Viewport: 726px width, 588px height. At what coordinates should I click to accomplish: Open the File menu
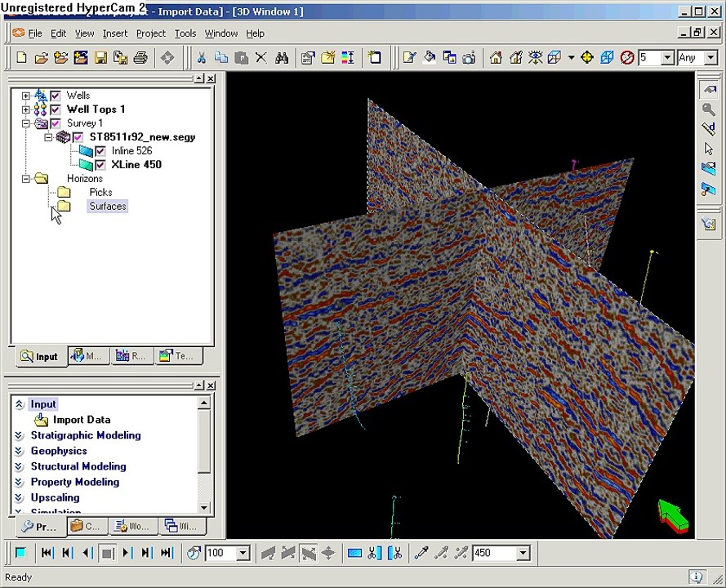(35, 33)
